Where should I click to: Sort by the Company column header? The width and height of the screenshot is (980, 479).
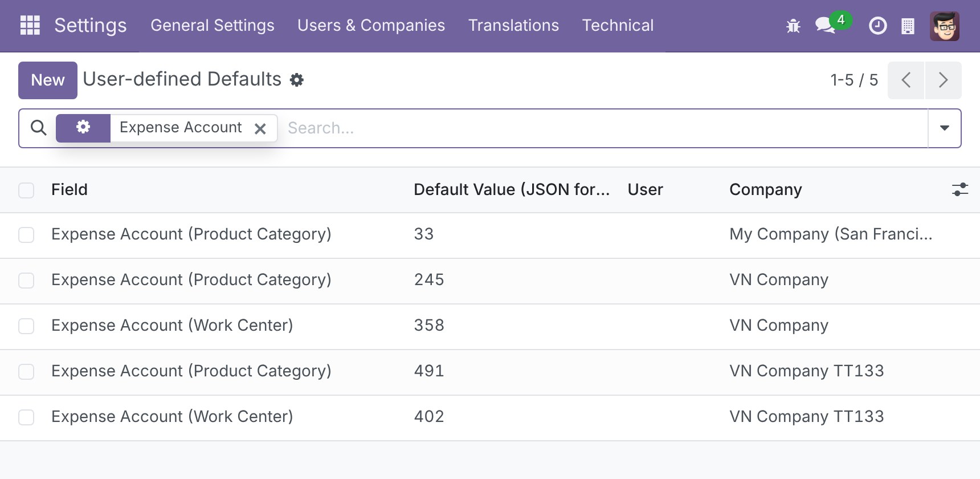point(766,189)
